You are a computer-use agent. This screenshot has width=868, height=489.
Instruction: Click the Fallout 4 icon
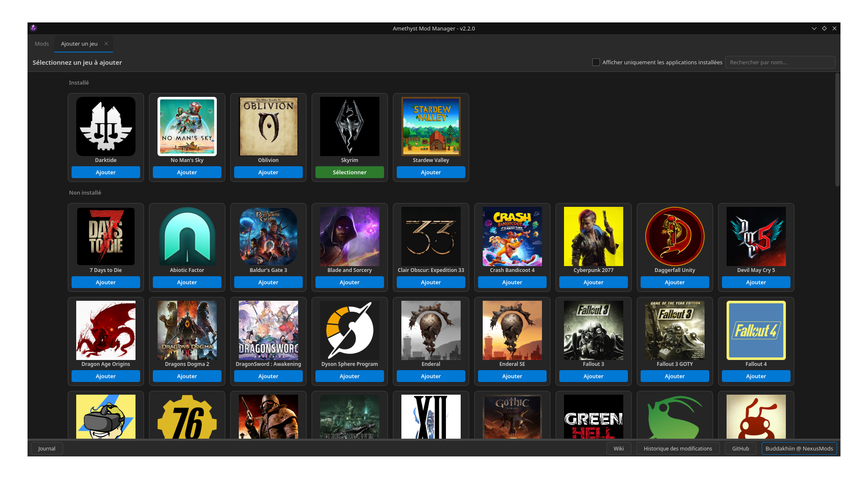point(756,330)
